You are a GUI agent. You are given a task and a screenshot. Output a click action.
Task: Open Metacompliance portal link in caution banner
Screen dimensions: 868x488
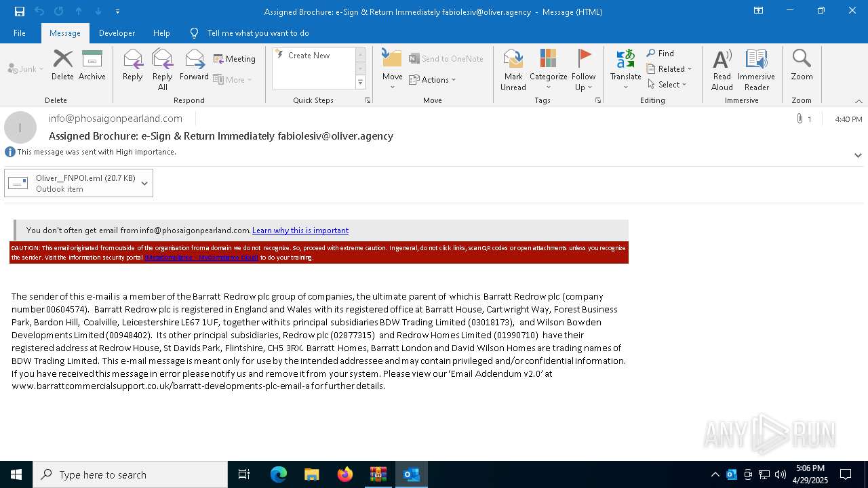(201, 258)
